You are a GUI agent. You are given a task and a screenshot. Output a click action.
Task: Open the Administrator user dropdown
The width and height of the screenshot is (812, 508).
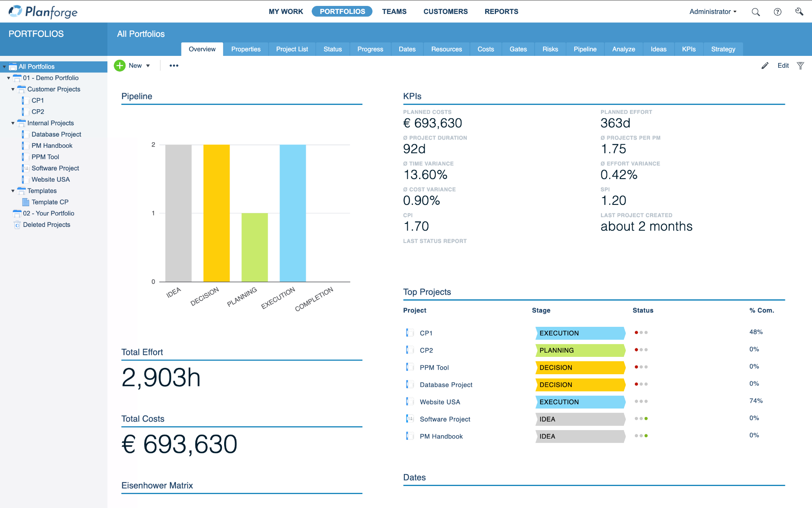tap(713, 12)
